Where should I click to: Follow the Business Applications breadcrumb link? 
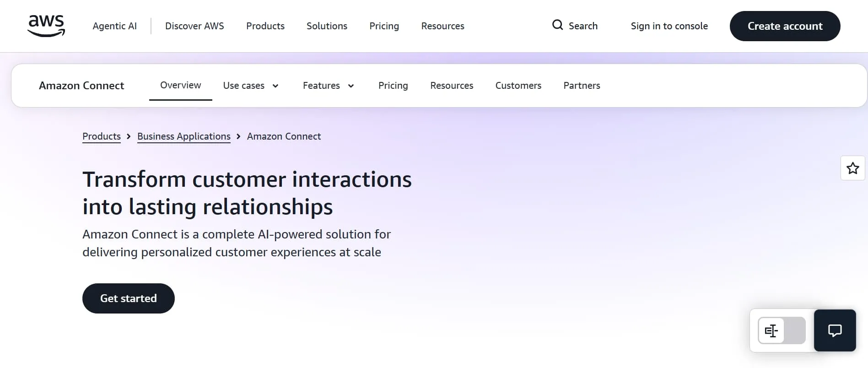[x=184, y=136]
